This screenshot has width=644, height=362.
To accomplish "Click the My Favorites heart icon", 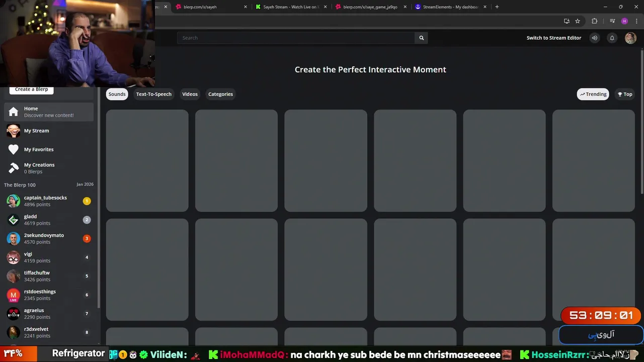I will pyautogui.click(x=14, y=149).
